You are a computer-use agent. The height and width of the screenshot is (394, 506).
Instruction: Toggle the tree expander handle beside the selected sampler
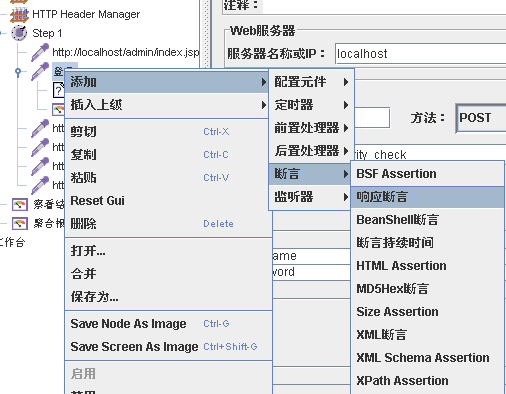click(18, 71)
